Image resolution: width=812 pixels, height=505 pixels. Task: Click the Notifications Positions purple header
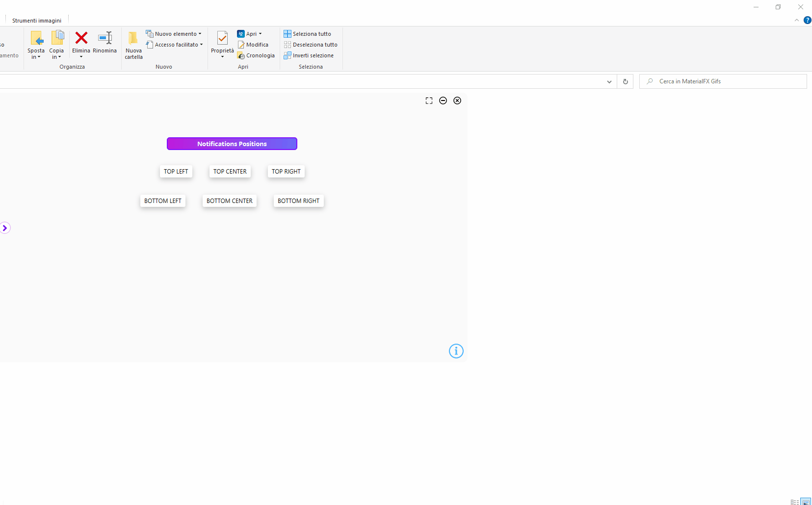point(232,144)
